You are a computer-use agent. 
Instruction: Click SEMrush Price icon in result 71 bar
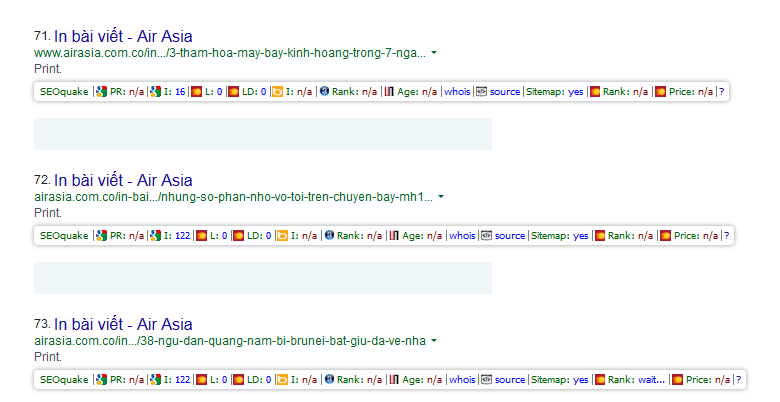[x=661, y=92]
